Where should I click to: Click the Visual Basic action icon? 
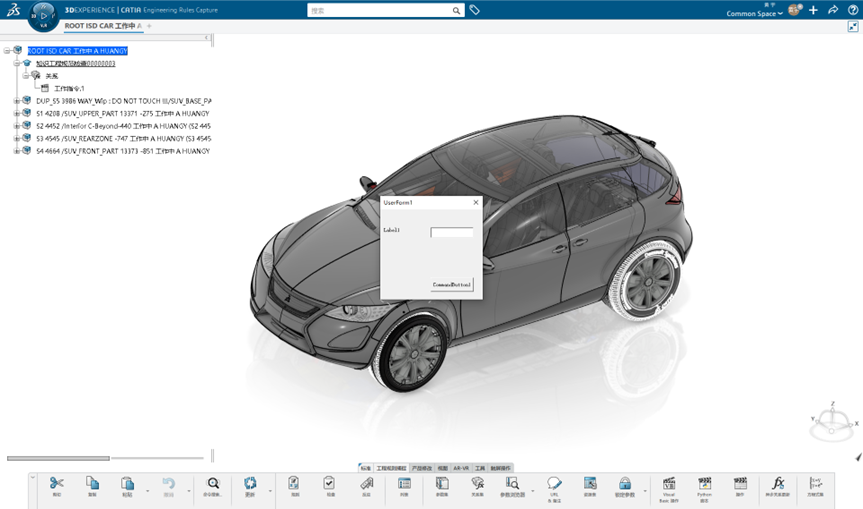[669, 483]
